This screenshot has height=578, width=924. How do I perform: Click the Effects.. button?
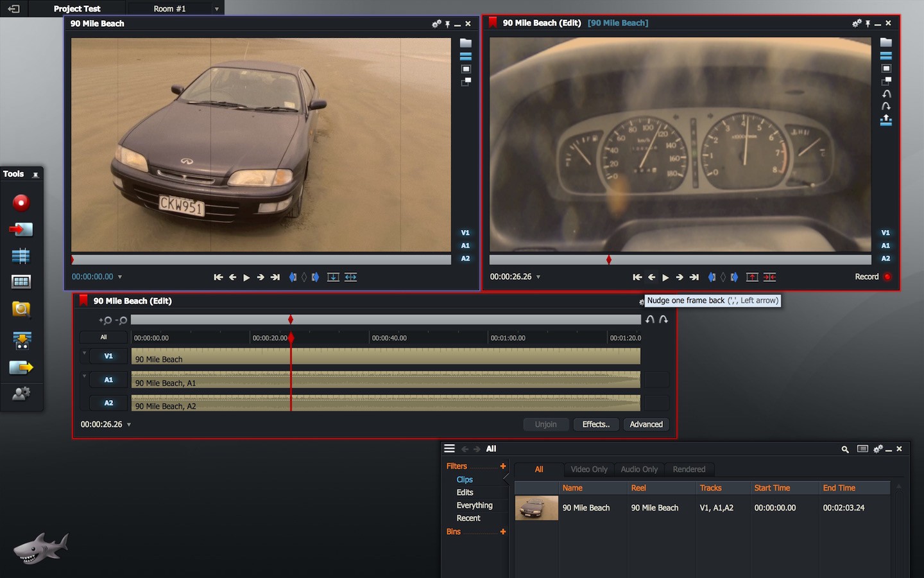[x=595, y=425]
